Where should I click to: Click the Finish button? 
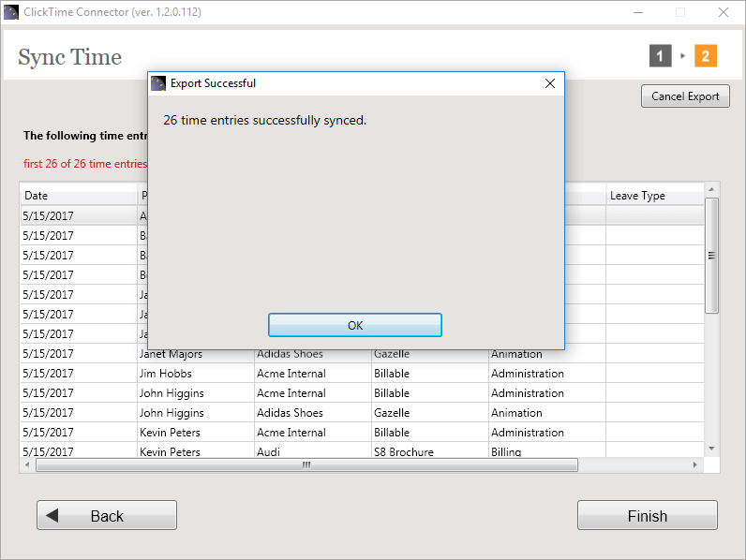tap(647, 515)
